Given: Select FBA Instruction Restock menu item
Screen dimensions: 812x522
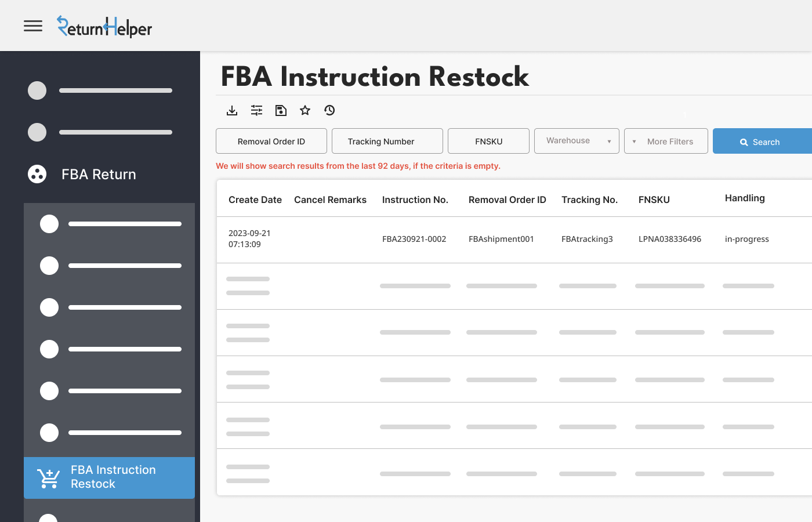Looking at the screenshot, I should click(x=113, y=477).
